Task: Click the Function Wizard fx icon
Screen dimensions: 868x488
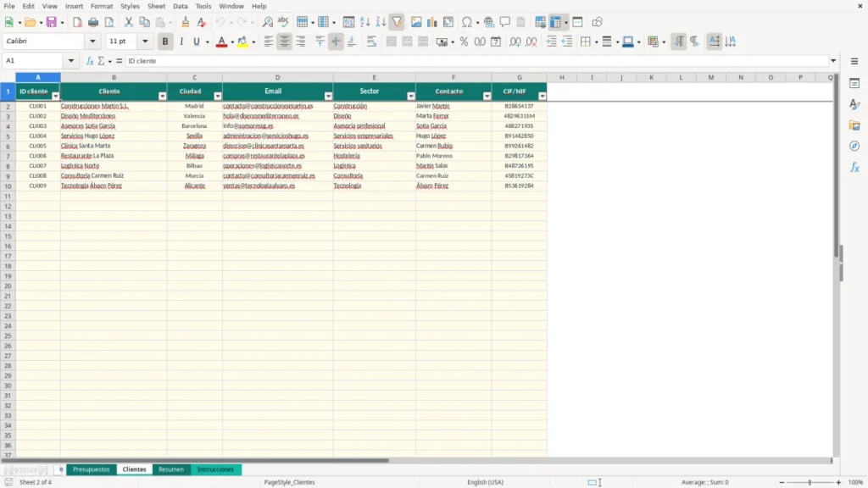Action: point(90,61)
